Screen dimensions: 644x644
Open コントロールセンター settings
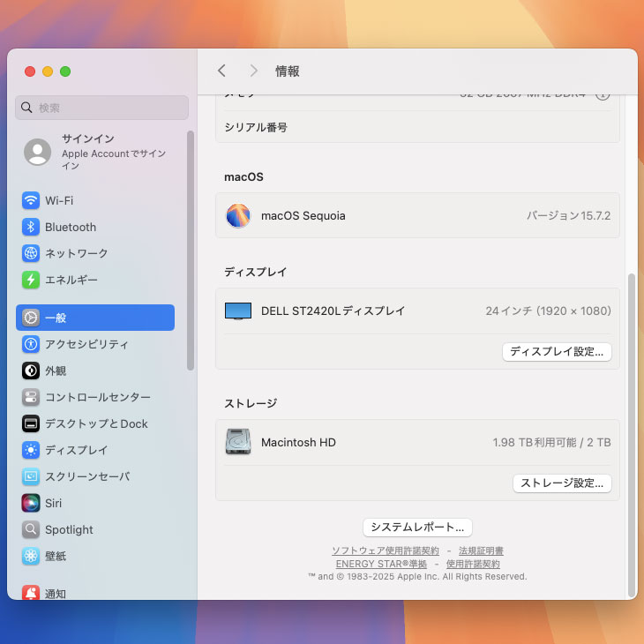click(97, 397)
